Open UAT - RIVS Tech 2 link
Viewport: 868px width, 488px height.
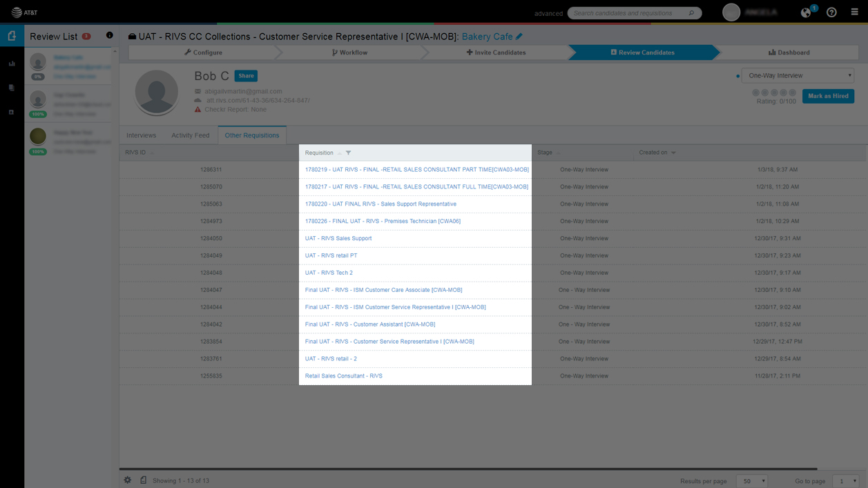click(329, 273)
